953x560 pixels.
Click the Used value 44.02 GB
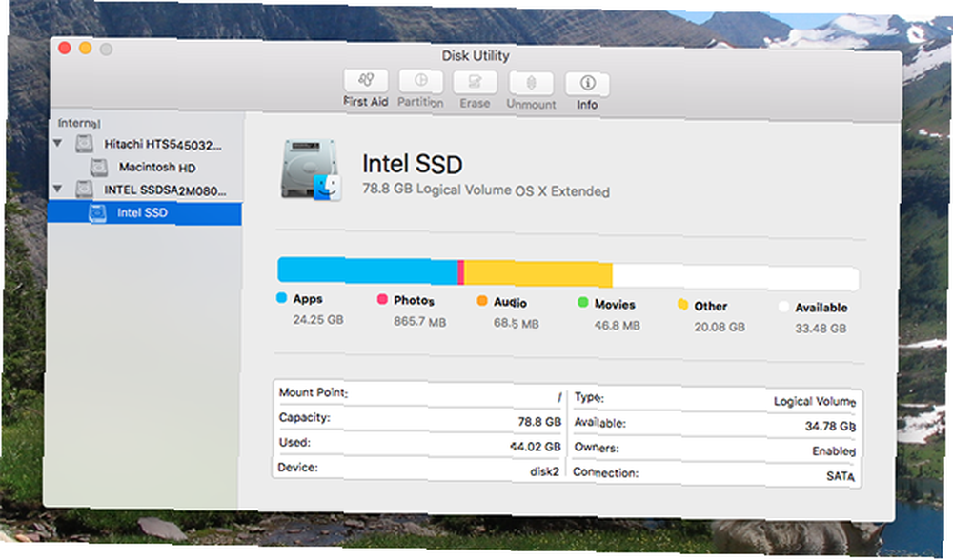pos(536,447)
